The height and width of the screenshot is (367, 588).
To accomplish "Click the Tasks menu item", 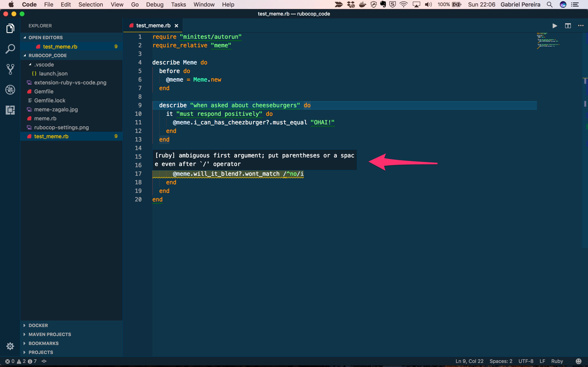I will (178, 5).
